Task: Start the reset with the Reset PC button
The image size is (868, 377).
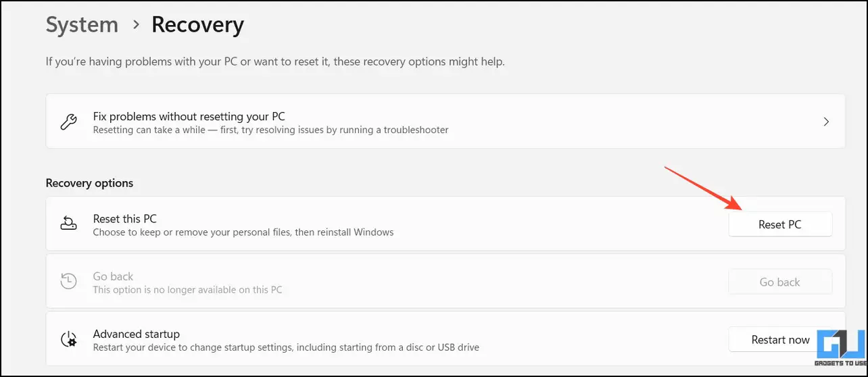Action: (x=780, y=224)
